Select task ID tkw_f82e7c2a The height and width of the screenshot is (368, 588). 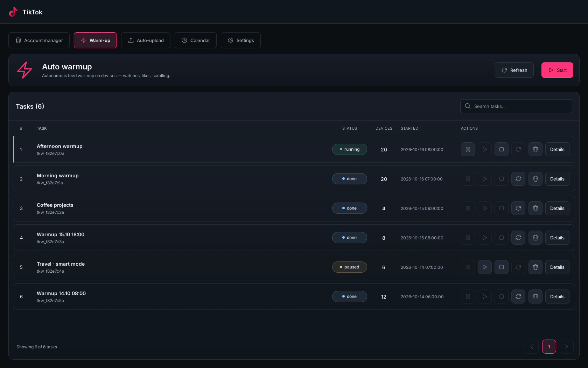click(x=50, y=212)
